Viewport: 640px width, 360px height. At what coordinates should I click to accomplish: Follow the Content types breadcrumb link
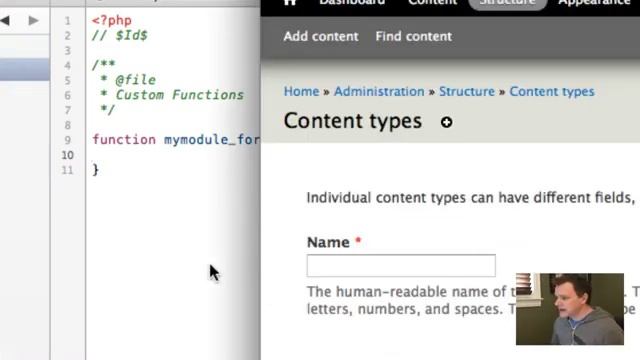(x=551, y=92)
